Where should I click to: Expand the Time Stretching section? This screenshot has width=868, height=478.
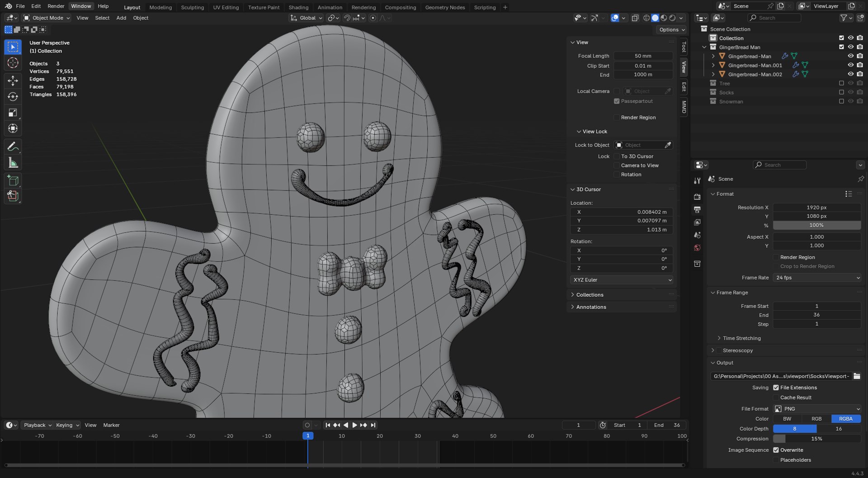[x=741, y=338]
